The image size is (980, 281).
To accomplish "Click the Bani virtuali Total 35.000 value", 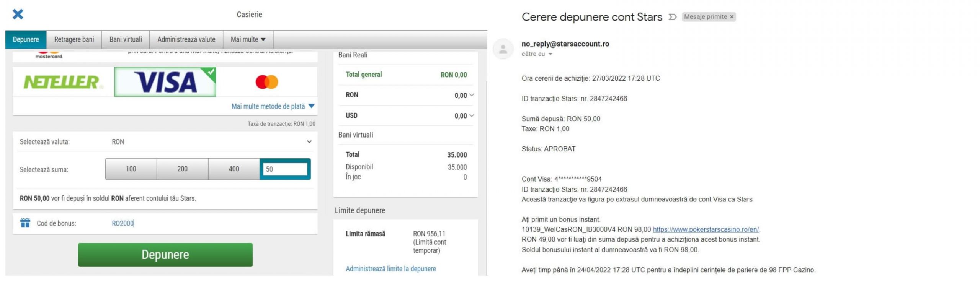I will (x=457, y=155).
